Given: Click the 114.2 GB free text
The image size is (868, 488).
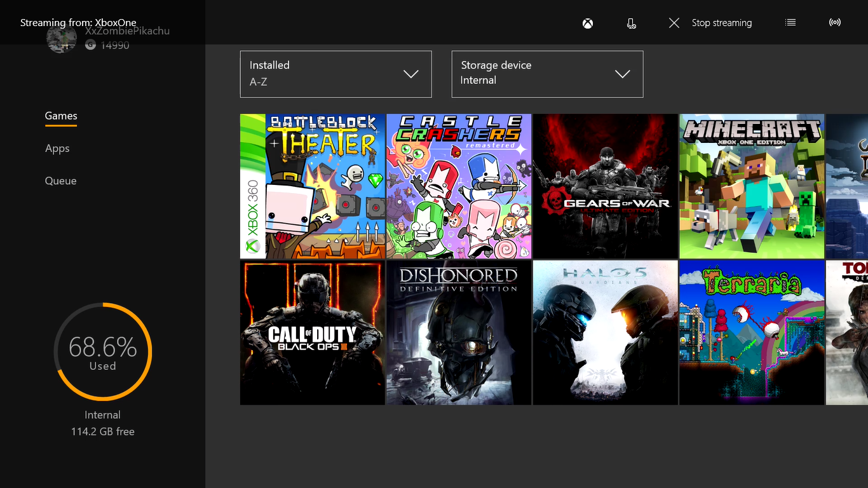Looking at the screenshot, I should tap(103, 431).
